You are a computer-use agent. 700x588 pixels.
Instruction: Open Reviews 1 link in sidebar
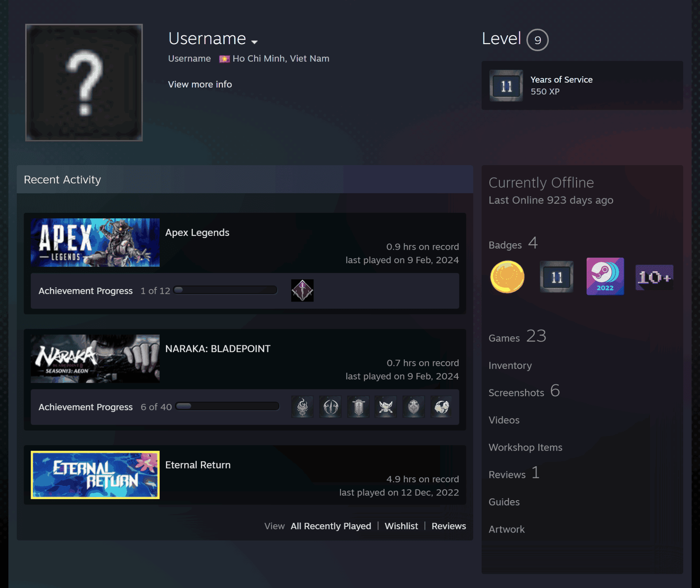coord(514,473)
